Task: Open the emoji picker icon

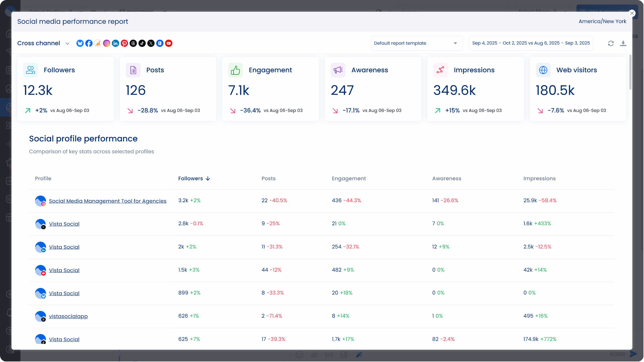Action: (x=299, y=355)
